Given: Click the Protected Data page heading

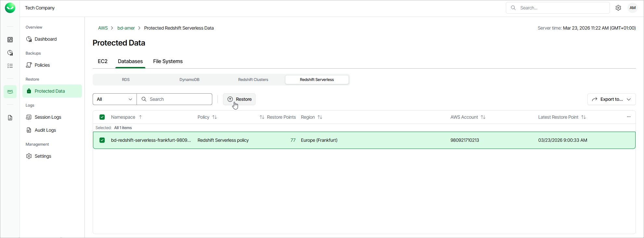Looking at the screenshot, I should (119, 43).
